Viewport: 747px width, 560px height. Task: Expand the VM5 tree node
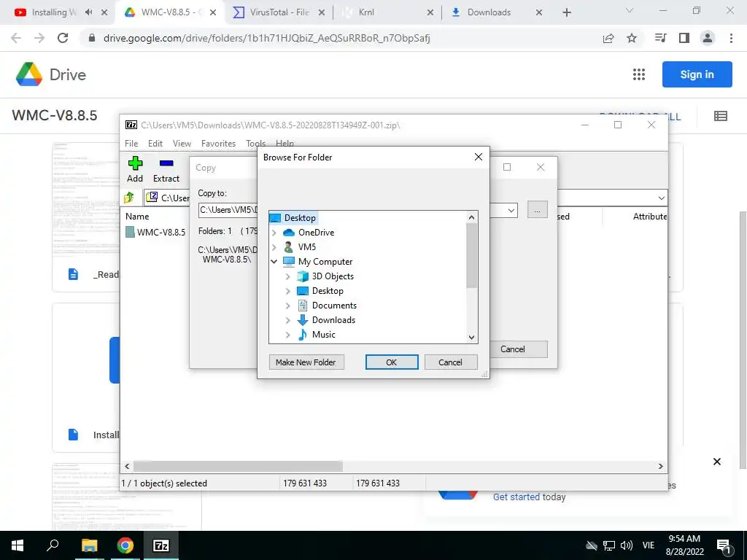(x=274, y=247)
